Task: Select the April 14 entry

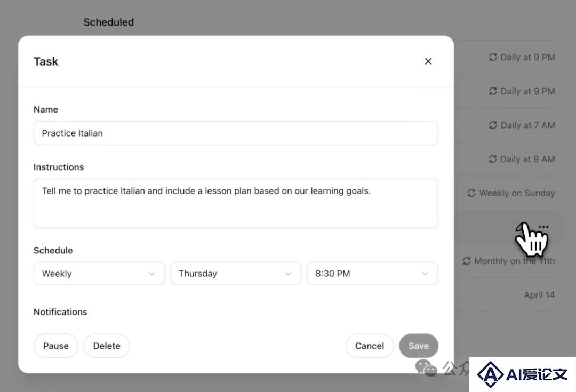Action: pyautogui.click(x=539, y=295)
